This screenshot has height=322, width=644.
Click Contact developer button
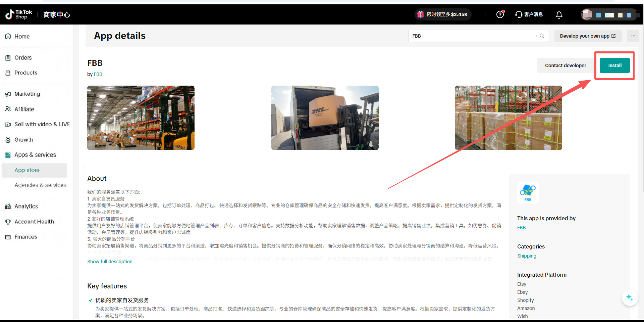(566, 65)
